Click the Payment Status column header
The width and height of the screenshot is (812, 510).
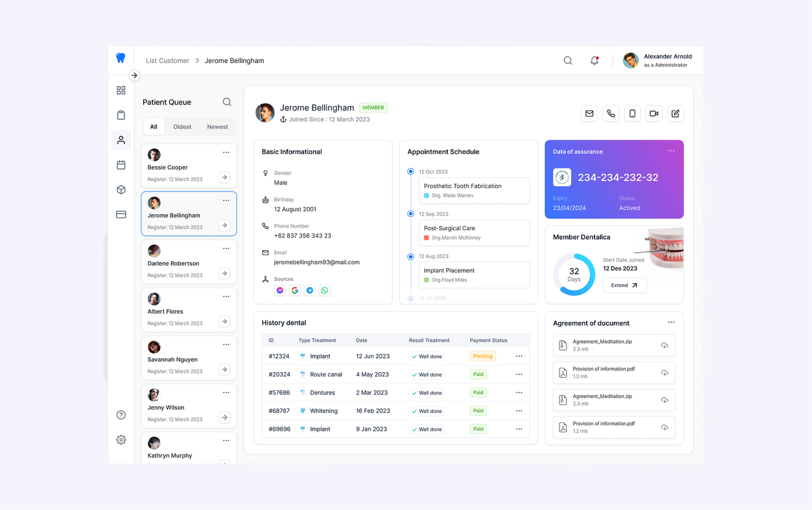pyautogui.click(x=488, y=340)
